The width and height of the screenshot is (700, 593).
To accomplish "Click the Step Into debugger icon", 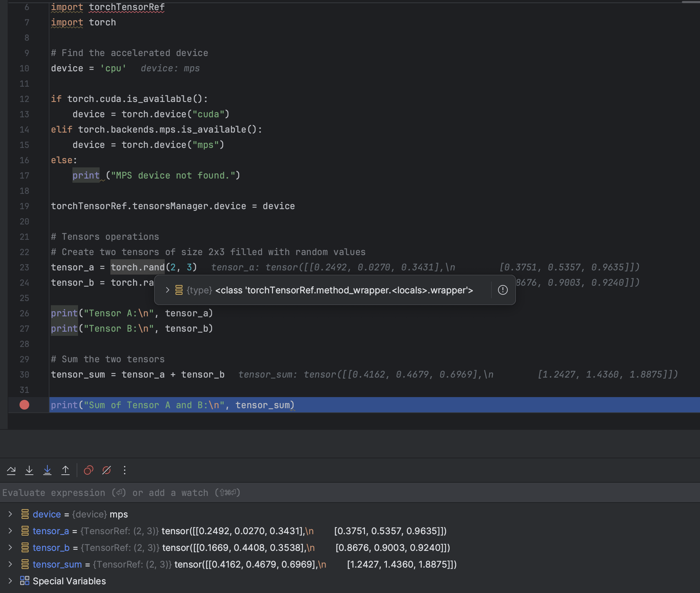I will [x=29, y=471].
